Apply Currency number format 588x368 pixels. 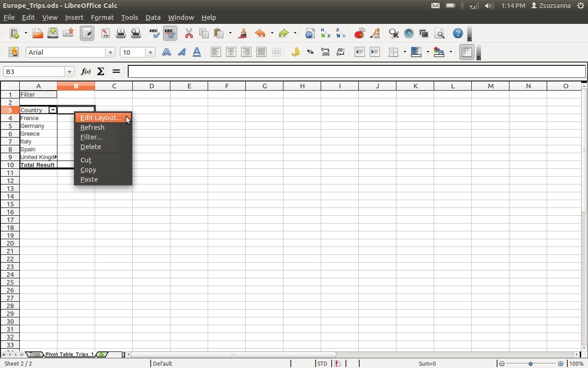pos(295,52)
